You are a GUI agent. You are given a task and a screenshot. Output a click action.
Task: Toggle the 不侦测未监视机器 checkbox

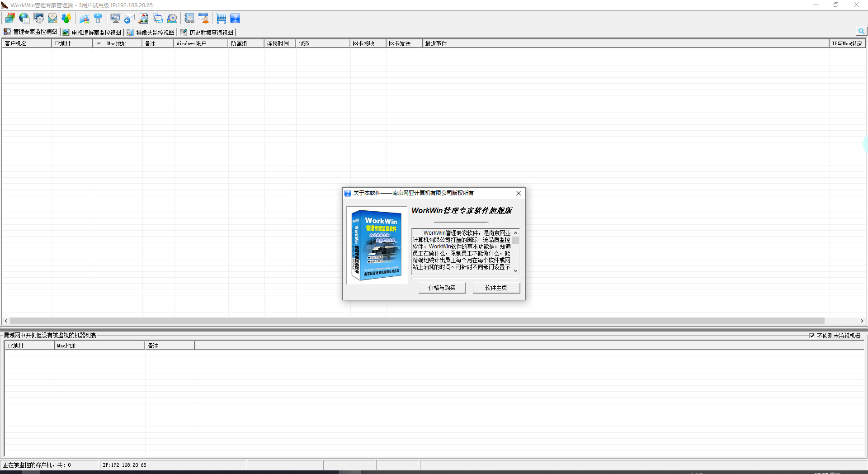click(812, 336)
